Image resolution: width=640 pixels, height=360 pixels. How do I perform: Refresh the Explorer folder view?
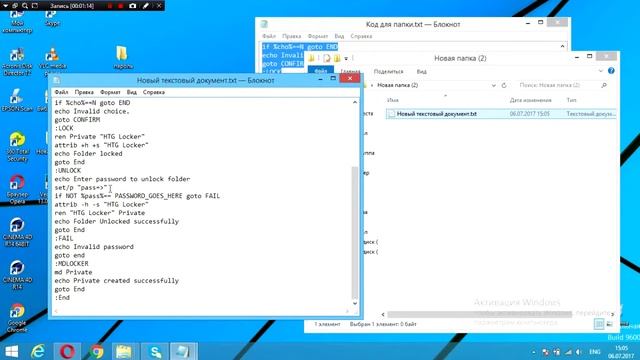[504, 85]
